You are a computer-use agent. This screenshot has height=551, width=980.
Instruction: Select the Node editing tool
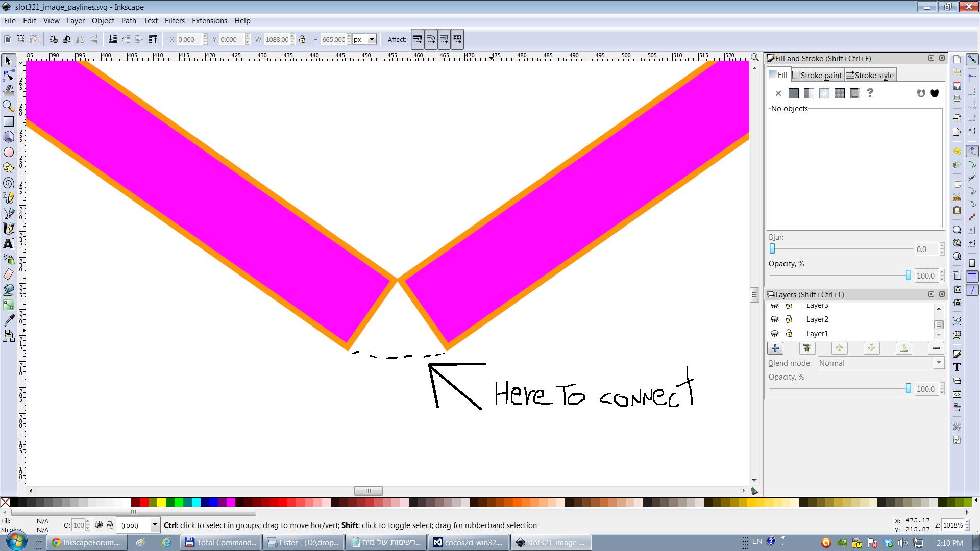(9, 76)
